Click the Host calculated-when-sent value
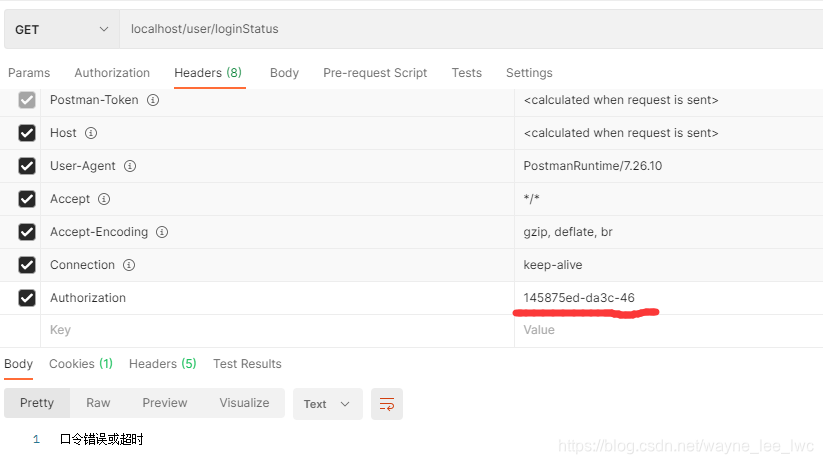 click(x=621, y=133)
